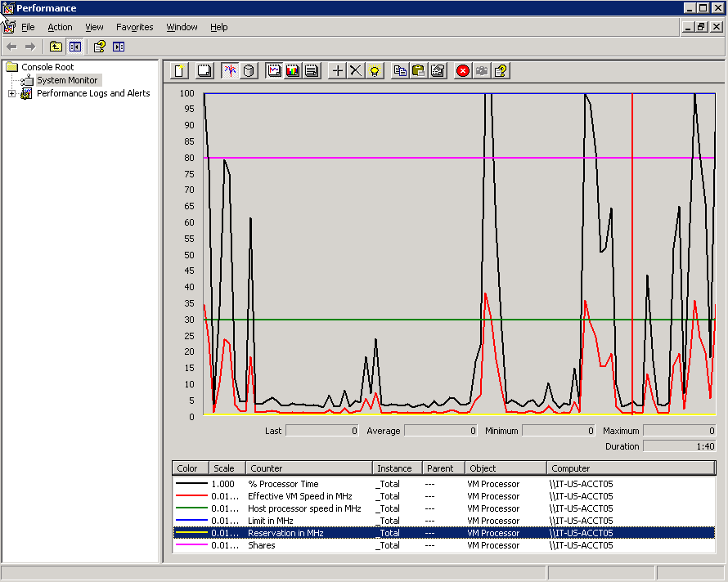Open the Action menu
This screenshot has height=582, width=728.
click(60, 27)
